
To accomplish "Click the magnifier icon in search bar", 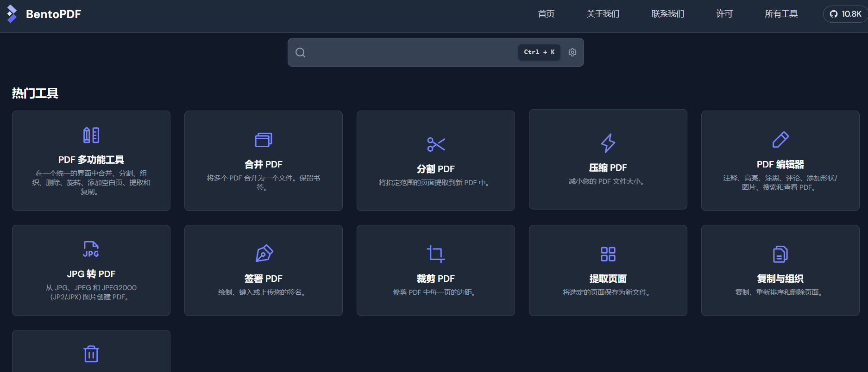I will [301, 52].
